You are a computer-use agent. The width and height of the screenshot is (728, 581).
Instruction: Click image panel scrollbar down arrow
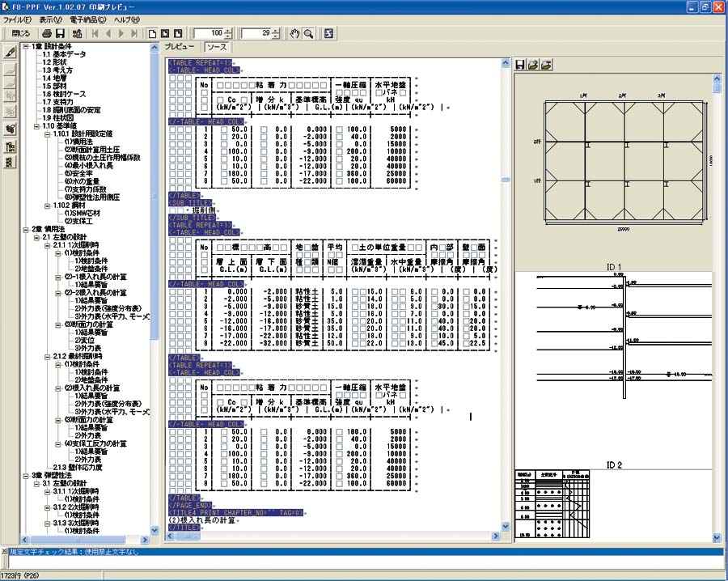coord(717,537)
